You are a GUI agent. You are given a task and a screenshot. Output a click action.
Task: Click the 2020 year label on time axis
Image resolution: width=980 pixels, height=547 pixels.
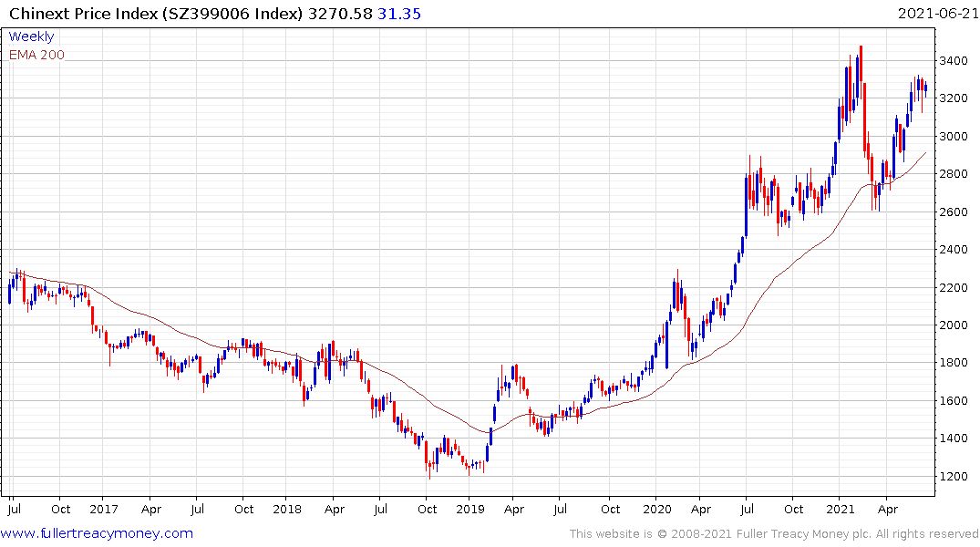(x=656, y=509)
